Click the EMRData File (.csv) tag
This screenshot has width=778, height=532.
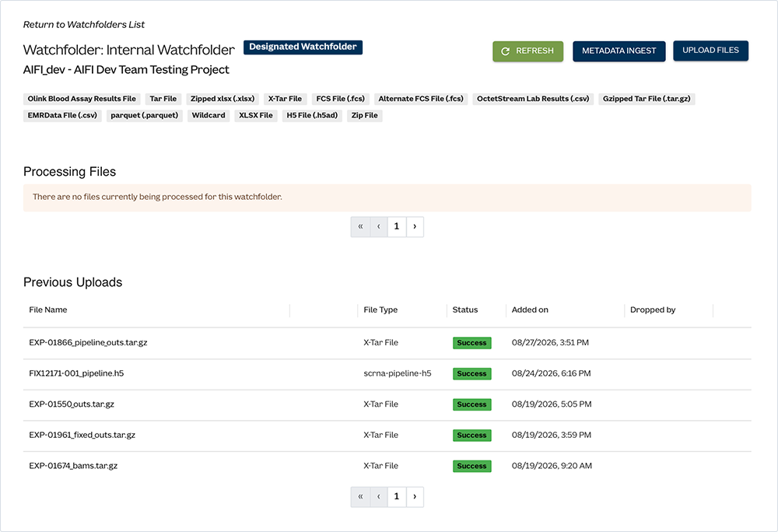[x=62, y=116]
